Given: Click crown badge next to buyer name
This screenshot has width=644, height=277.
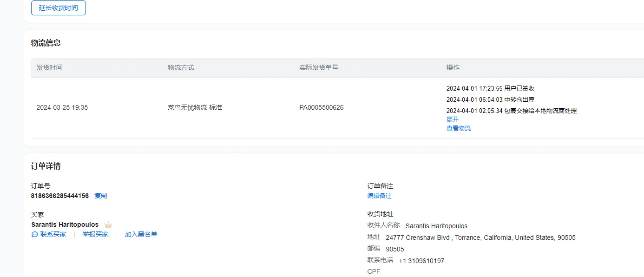Looking at the screenshot, I should click(x=108, y=225).
